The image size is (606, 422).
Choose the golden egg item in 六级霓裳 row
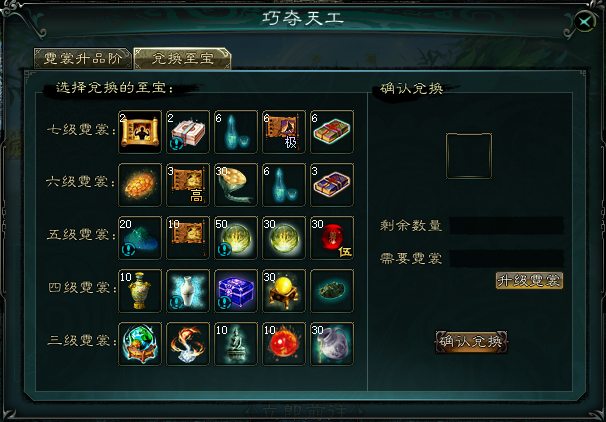pos(140,185)
